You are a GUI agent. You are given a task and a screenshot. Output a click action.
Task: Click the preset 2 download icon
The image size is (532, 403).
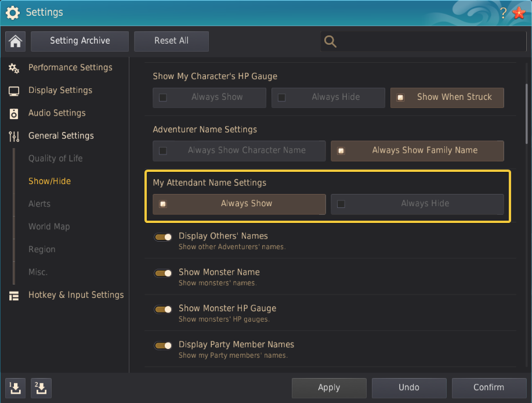41,388
